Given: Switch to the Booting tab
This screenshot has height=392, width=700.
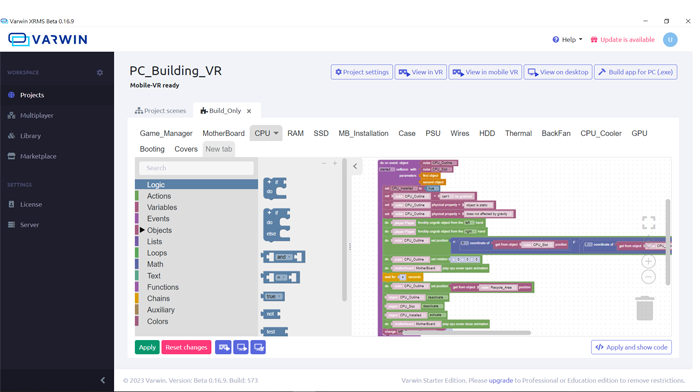Looking at the screenshot, I should click(152, 149).
